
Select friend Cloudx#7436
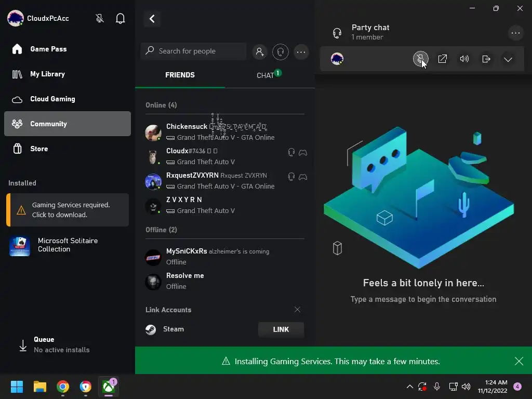(x=224, y=156)
